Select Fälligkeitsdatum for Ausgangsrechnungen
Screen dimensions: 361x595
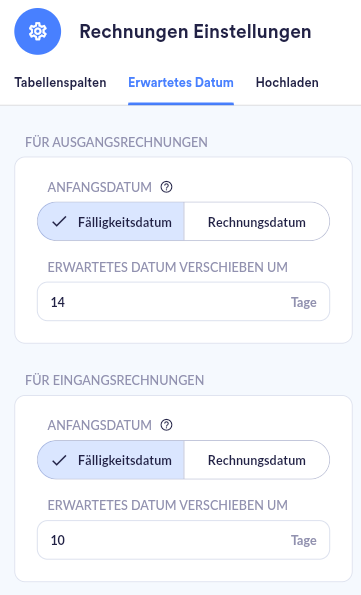tap(111, 222)
